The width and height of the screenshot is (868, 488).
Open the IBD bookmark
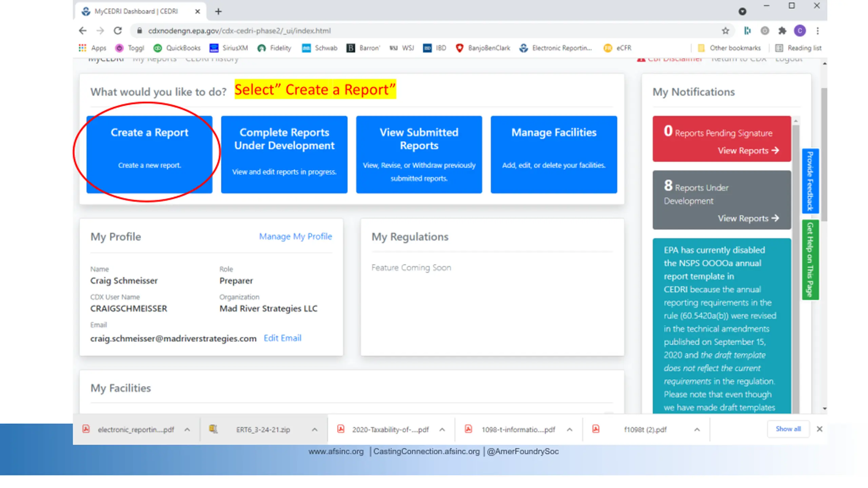click(x=435, y=48)
